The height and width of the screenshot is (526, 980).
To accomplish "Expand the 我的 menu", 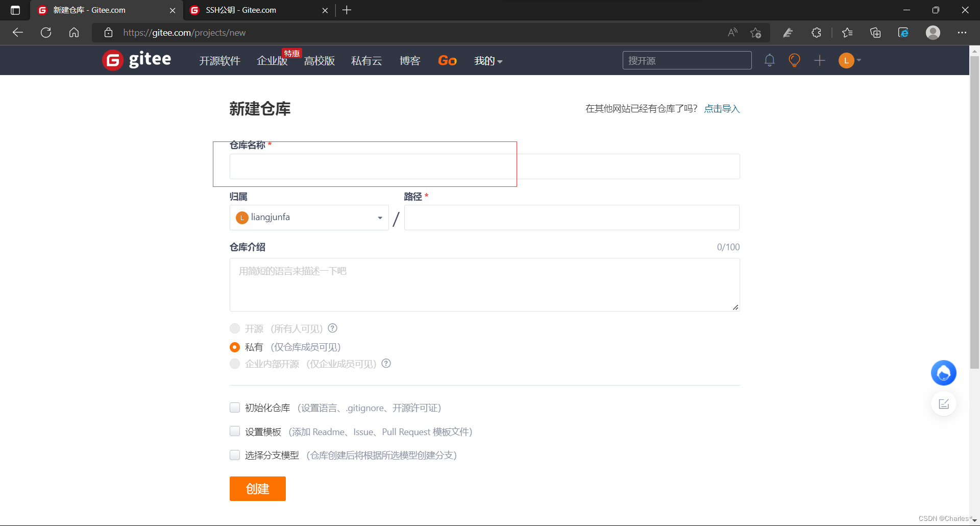I will click(488, 61).
